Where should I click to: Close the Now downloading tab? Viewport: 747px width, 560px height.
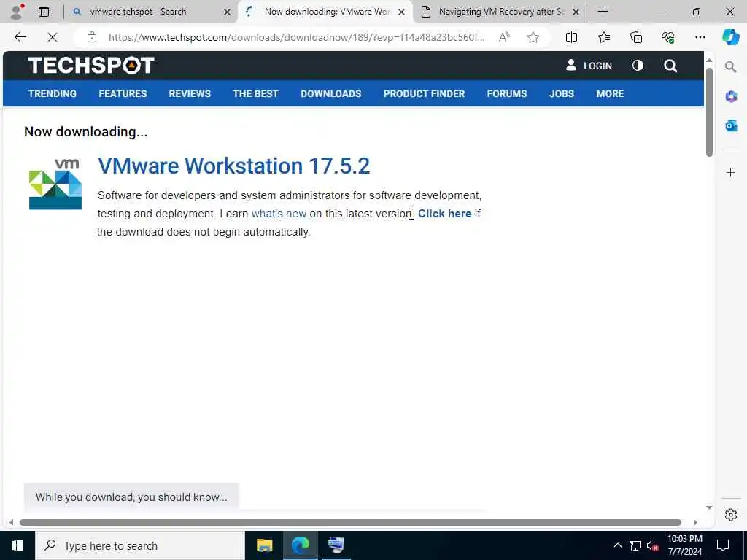point(402,12)
